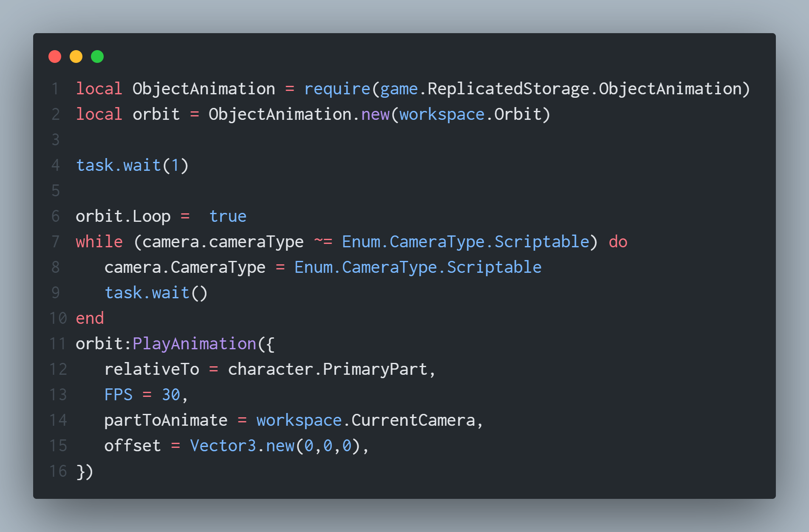Click the true value on line 6
The width and height of the screenshot is (809, 532).
click(228, 216)
